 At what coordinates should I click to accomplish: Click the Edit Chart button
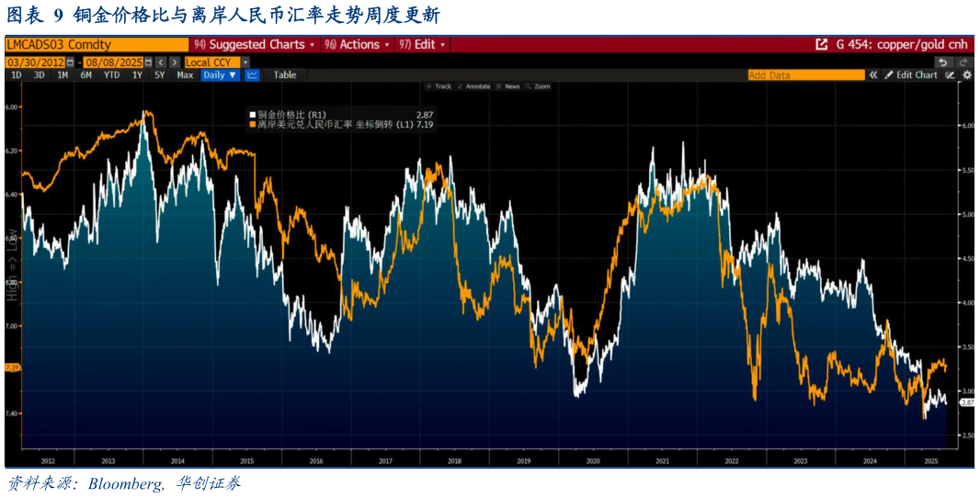912,75
